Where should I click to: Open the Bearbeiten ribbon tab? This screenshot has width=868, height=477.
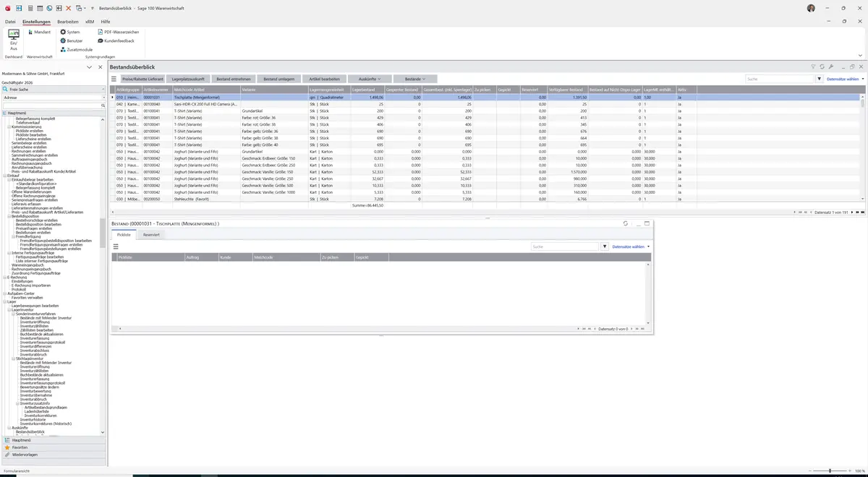(68, 22)
